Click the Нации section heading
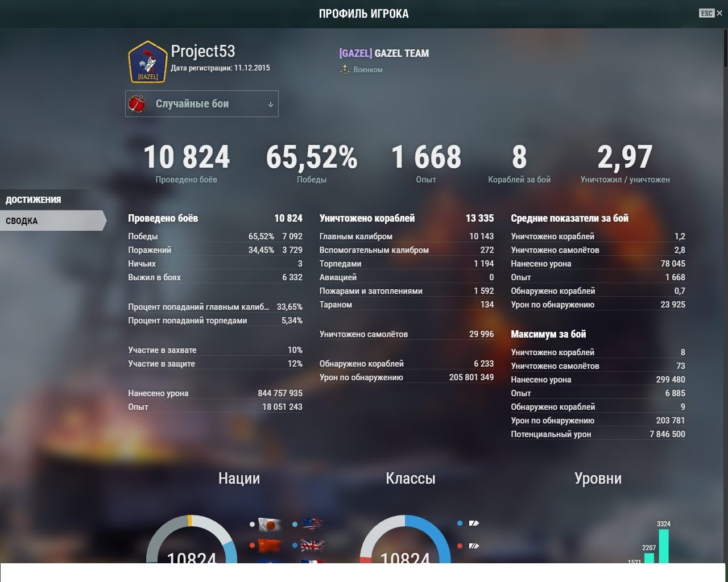 [x=239, y=479]
